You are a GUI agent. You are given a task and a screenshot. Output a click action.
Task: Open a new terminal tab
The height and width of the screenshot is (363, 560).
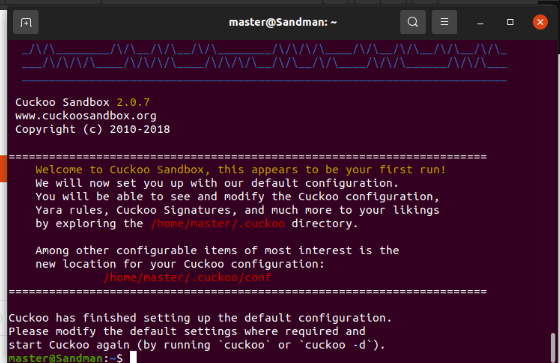tap(26, 22)
